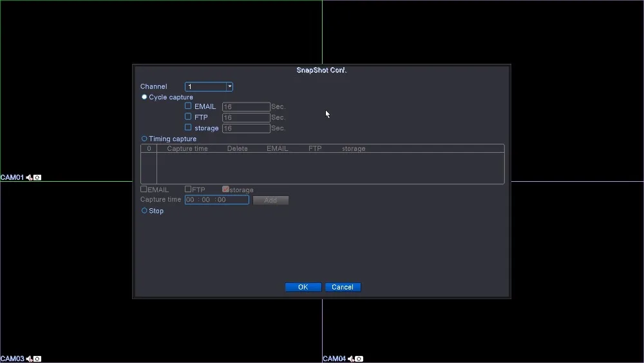The image size is (644, 363).
Task: Enable storage checkbox under Cycle capture
Action: point(188,128)
